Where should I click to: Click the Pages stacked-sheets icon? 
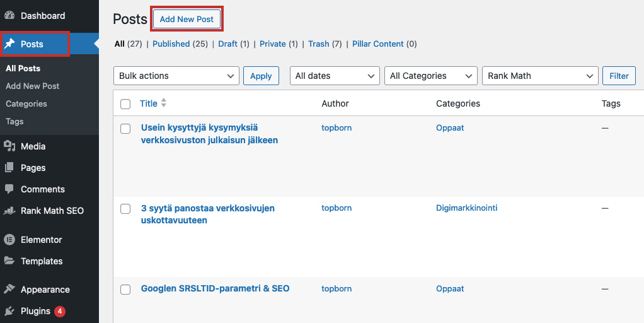(9, 168)
